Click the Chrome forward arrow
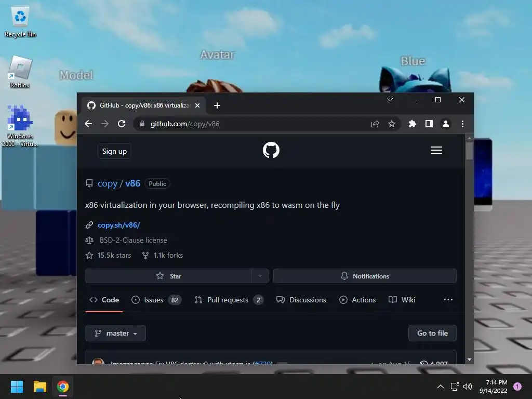The height and width of the screenshot is (399, 532). point(105,124)
